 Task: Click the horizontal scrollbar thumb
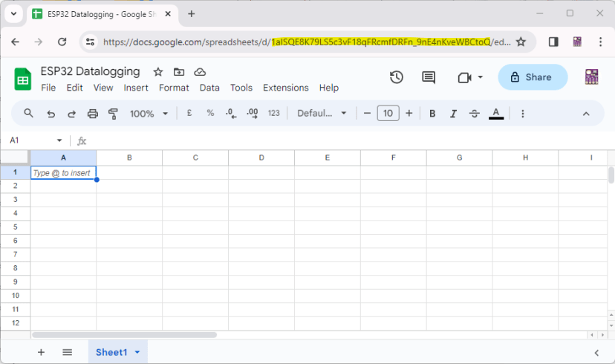point(124,335)
